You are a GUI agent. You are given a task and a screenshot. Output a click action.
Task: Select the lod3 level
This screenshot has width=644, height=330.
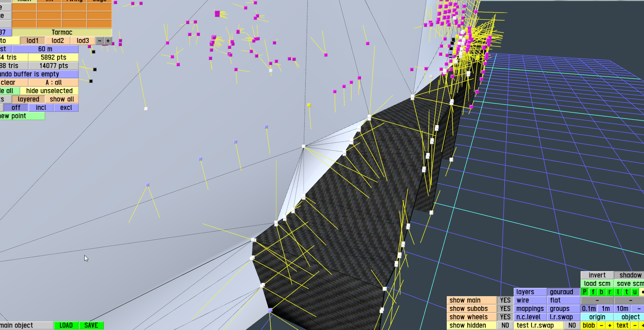pos(83,41)
